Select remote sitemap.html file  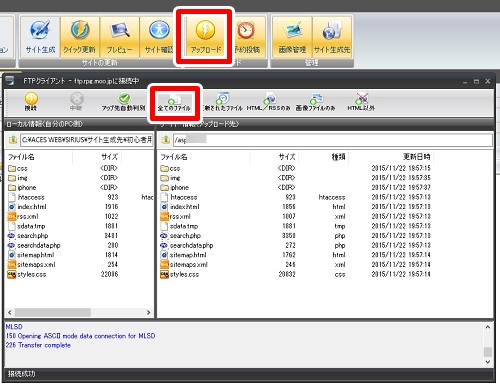pyautogui.click(x=184, y=255)
